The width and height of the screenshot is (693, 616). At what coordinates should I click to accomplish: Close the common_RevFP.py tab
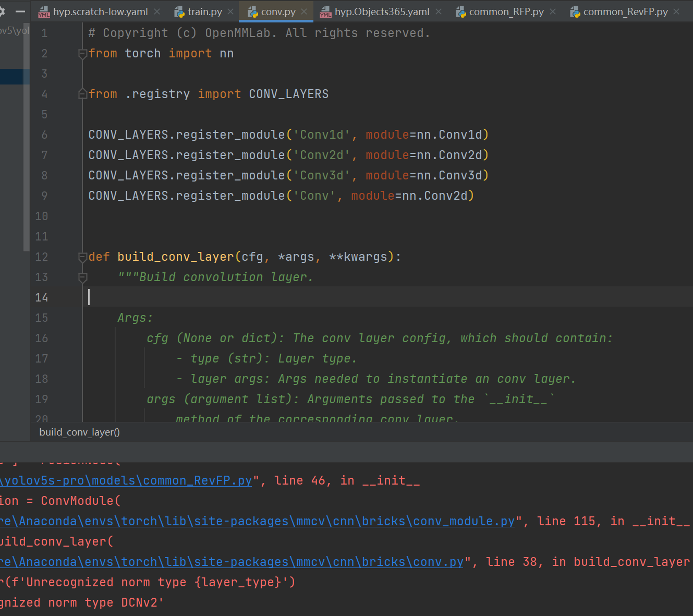[676, 11]
